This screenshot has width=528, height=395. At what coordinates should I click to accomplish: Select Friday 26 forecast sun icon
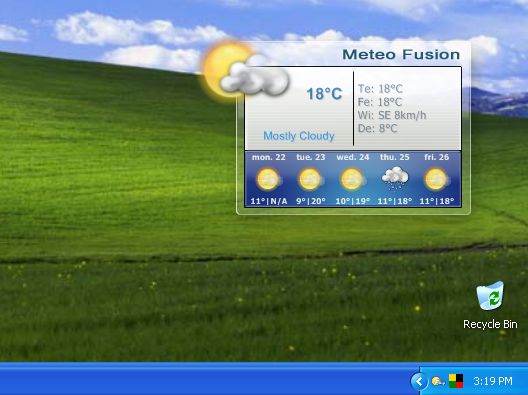(437, 179)
